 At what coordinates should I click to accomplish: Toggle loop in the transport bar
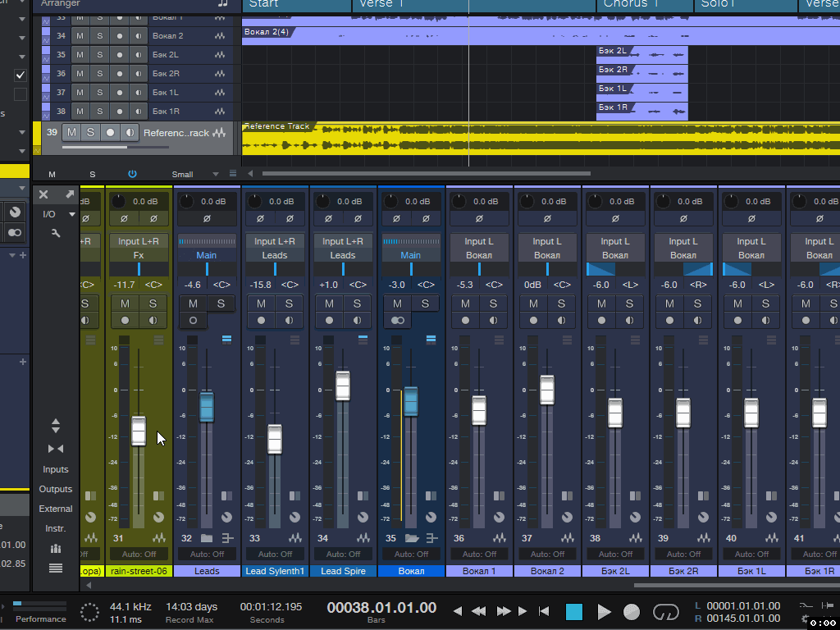(x=665, y=611)
